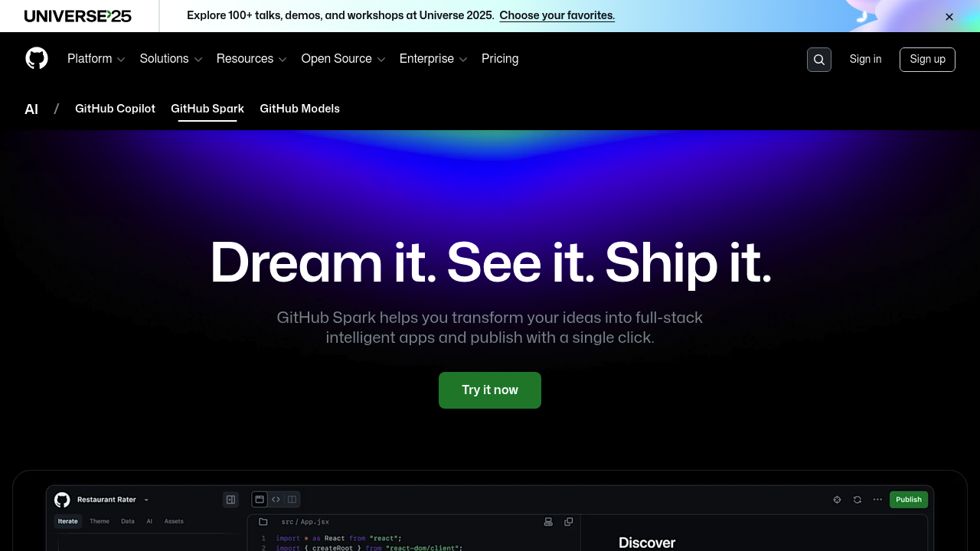Expand the Restaurant Rater project dropdown

point(146,500)
